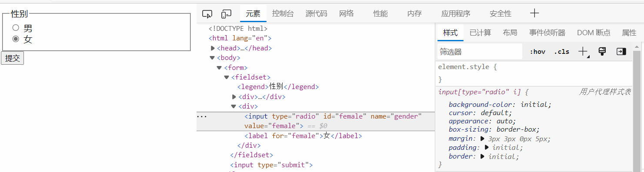Collapse the second expanded div node
The image size is (644, 172).
tap(234, 106)
